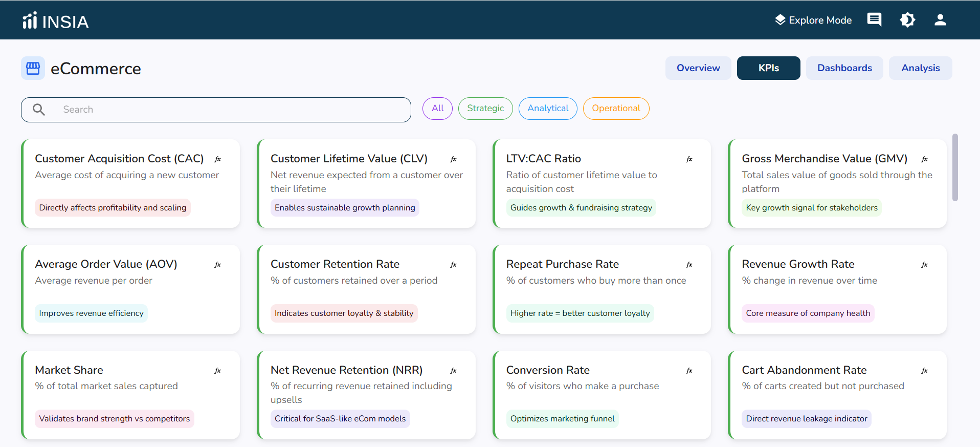Click 'Critical for SaaS-like eCom models' tag
980x447 pixels.
(340, 418)
